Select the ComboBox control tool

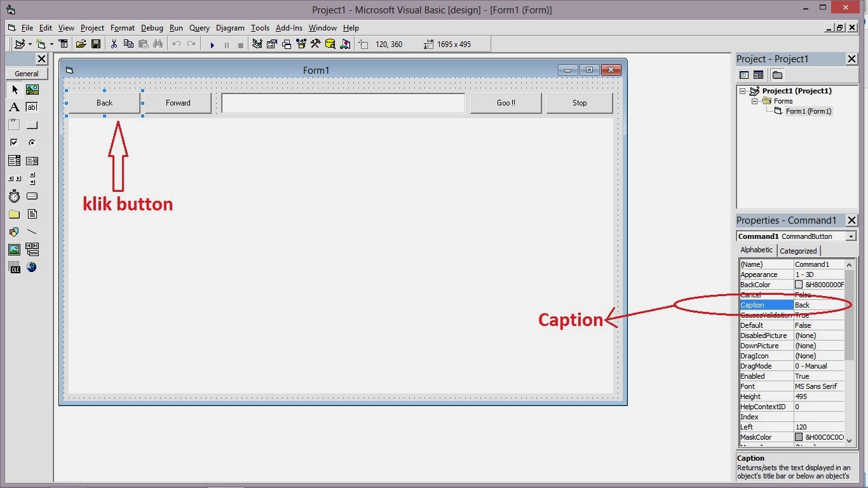click(15, 161)
